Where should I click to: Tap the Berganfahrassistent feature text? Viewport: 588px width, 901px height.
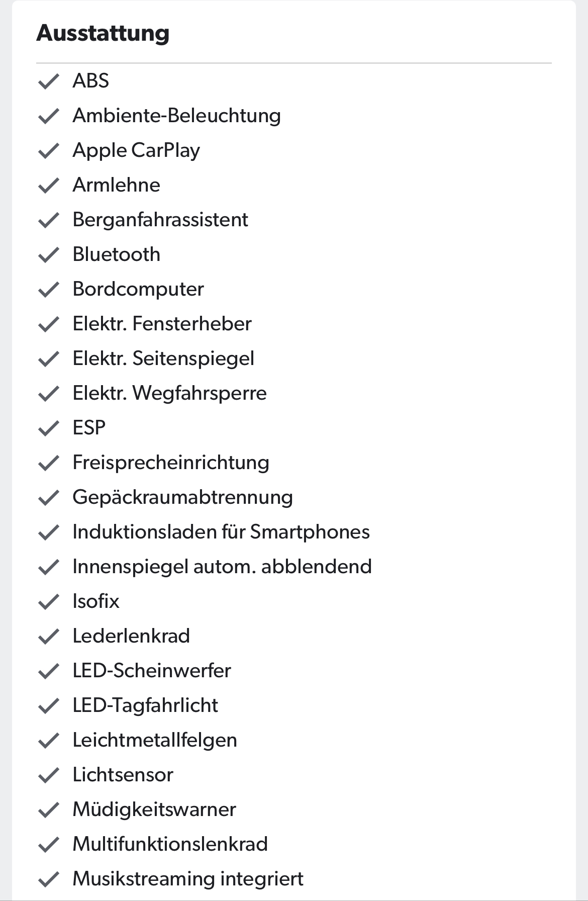pos(160,220)
